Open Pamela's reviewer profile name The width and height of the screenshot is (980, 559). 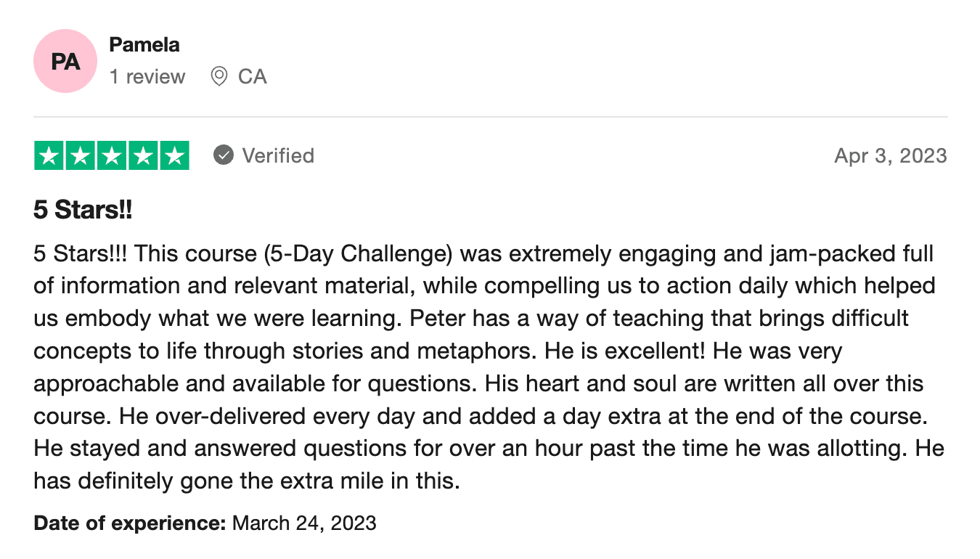(x=144, y=45)
